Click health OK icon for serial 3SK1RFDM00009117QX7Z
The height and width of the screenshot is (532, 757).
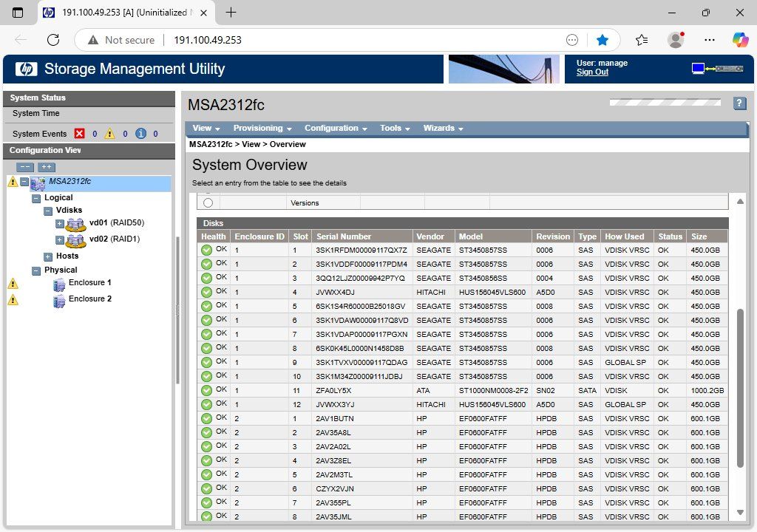207,250
